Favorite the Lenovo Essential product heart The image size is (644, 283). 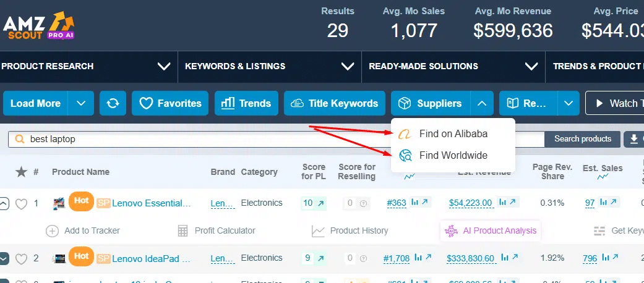click(21, 203)
